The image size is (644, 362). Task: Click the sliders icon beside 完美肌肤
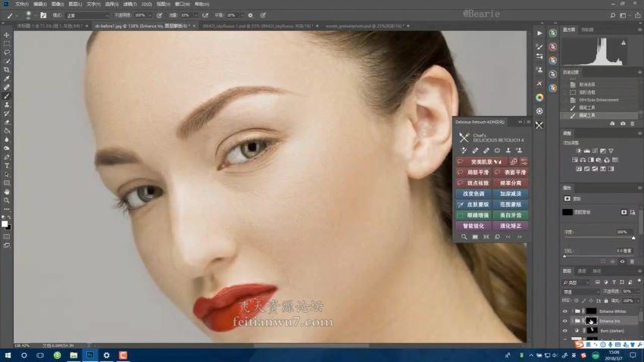click(524, 161)
